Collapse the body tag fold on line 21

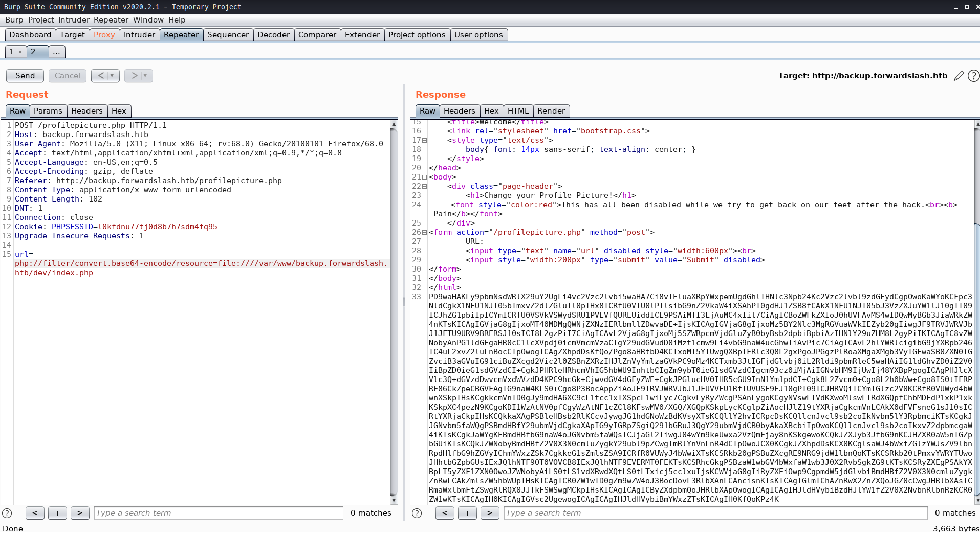pos(424,177)
